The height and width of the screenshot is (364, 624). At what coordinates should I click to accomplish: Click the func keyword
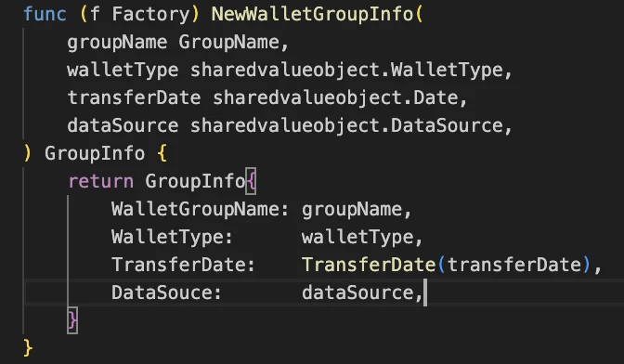coord(45,14)
